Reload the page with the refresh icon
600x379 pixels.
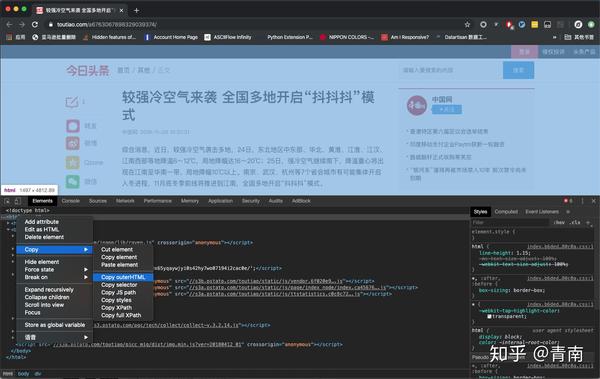(35, 25)
